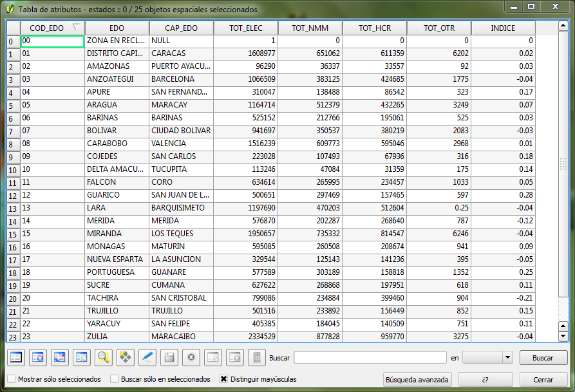Save edits using floppy disk icon

[x=169, y=357]
